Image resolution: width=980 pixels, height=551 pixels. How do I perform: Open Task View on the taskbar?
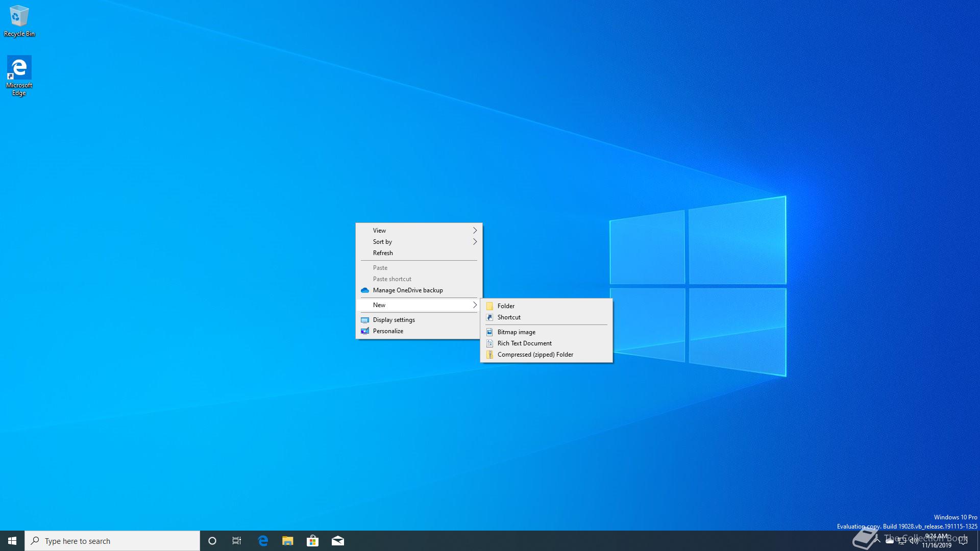click(237, 541)
